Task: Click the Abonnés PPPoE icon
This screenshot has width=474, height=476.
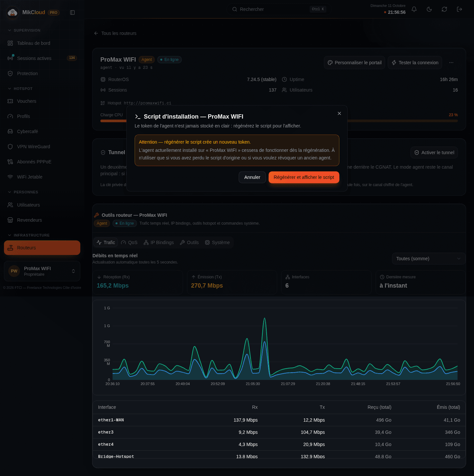Action: [x=10, y=162]
